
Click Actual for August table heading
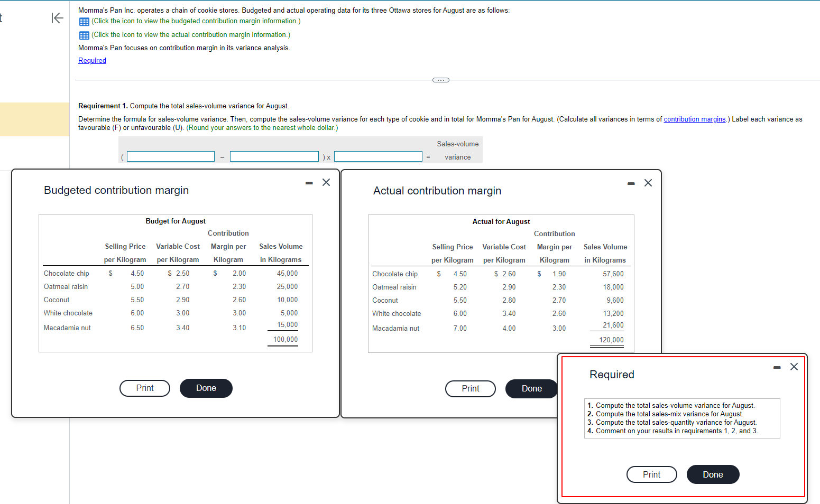[x=501, y=222]
